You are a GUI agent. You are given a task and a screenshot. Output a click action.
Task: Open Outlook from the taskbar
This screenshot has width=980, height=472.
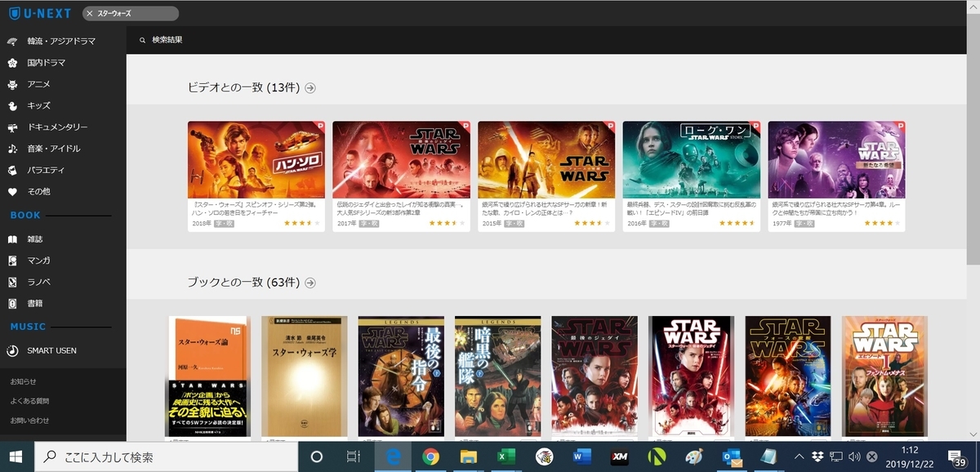[x=731, y=456]
